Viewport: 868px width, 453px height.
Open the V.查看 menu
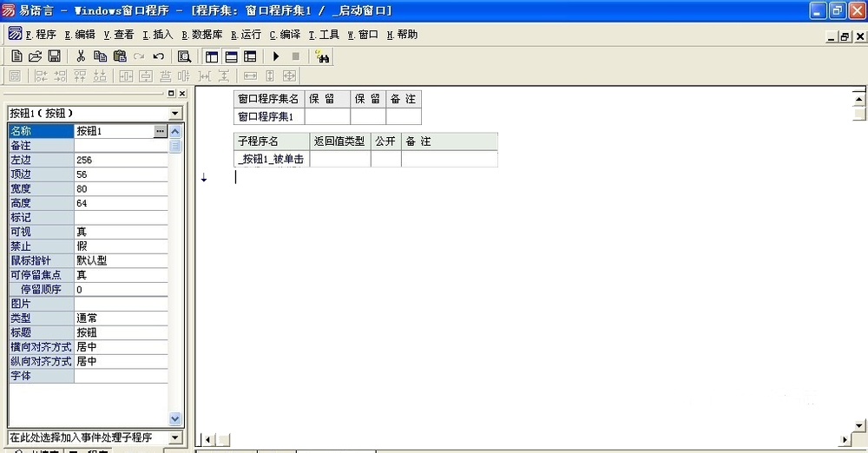(x=118, y=35)
